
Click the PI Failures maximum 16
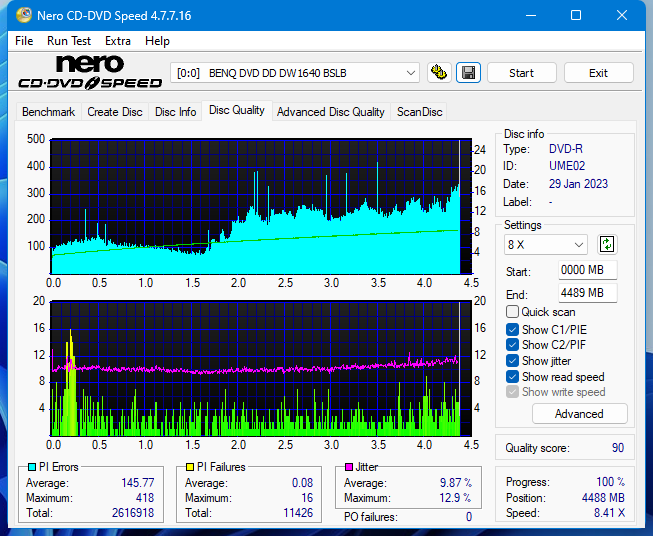pyautogui.click(x=307, y=498)
